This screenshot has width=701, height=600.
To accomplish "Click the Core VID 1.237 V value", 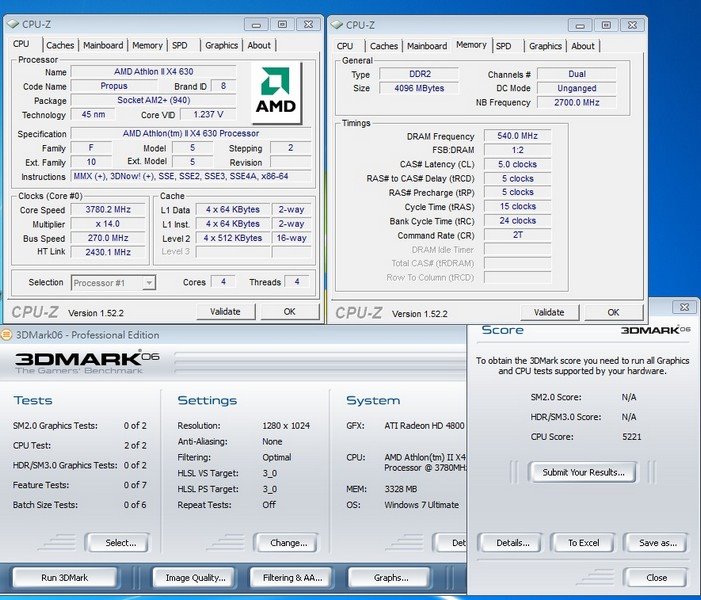I will tap(208, 114).
